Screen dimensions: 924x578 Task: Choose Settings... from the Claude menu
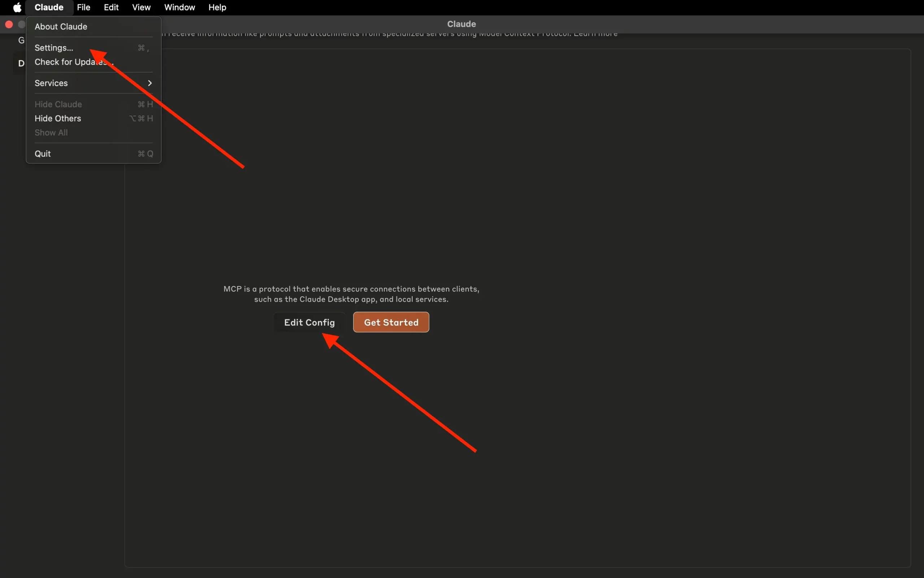[x=93, y=48]
